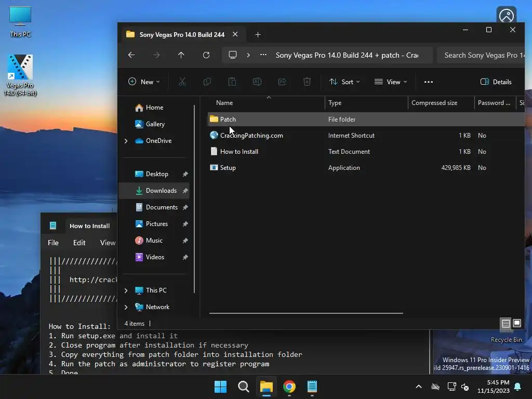Show hidden system tray icons
This screenshot has width=532, height=399.
419,387
